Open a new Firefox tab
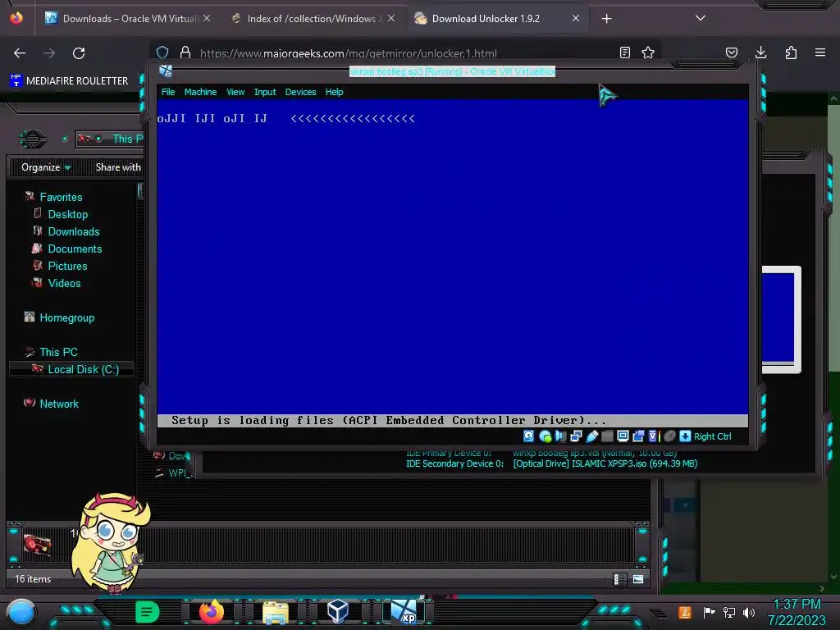 606,19
